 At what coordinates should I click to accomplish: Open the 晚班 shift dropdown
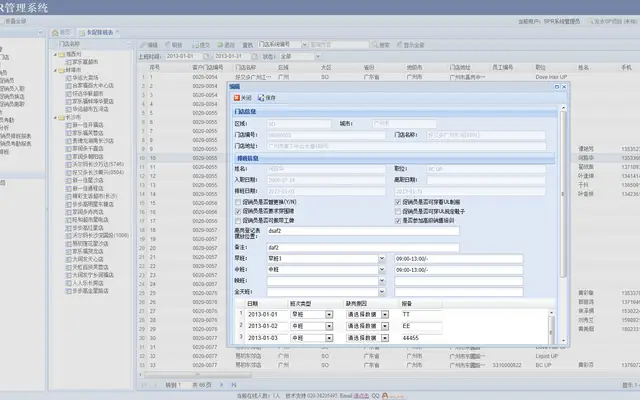[382, 281]
